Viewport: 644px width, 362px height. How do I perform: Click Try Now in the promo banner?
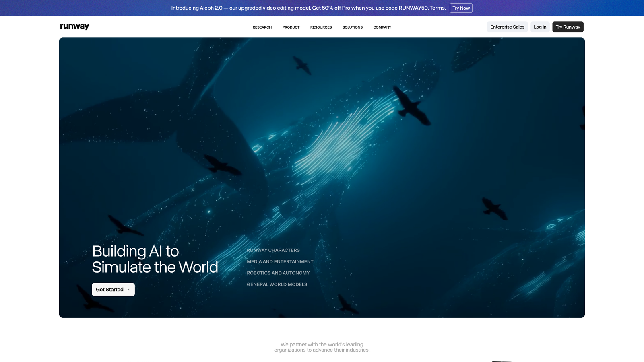tap(461, 8)
